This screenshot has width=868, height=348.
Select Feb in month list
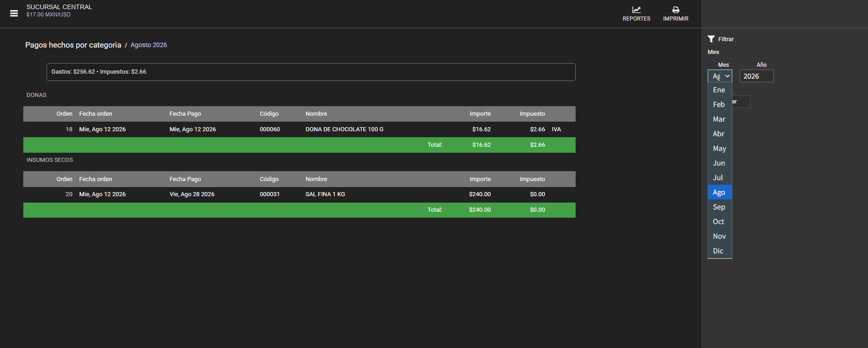click(x=720, y=105)
